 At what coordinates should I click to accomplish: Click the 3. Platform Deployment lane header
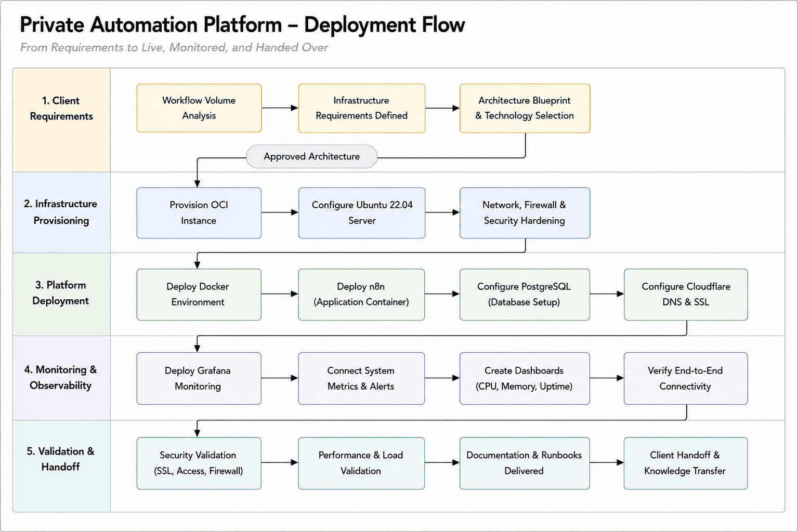click(x=61, y=294)
